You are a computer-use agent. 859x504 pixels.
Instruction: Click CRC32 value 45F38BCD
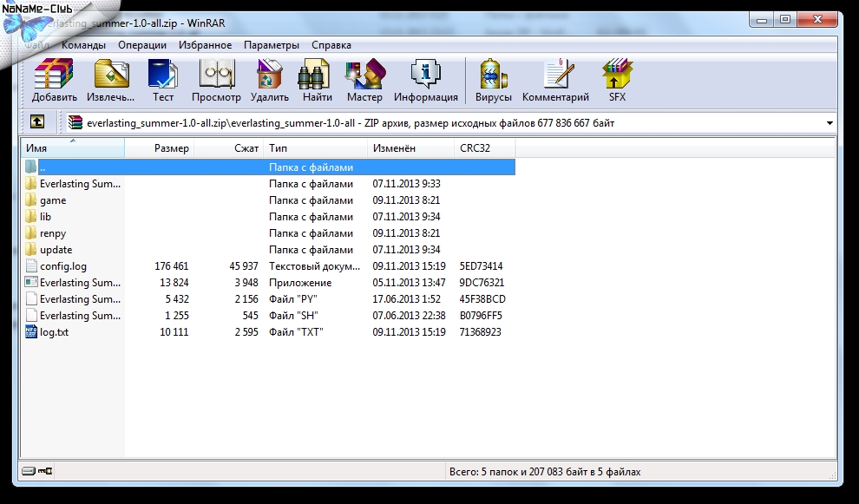click(x=482, y=299)
